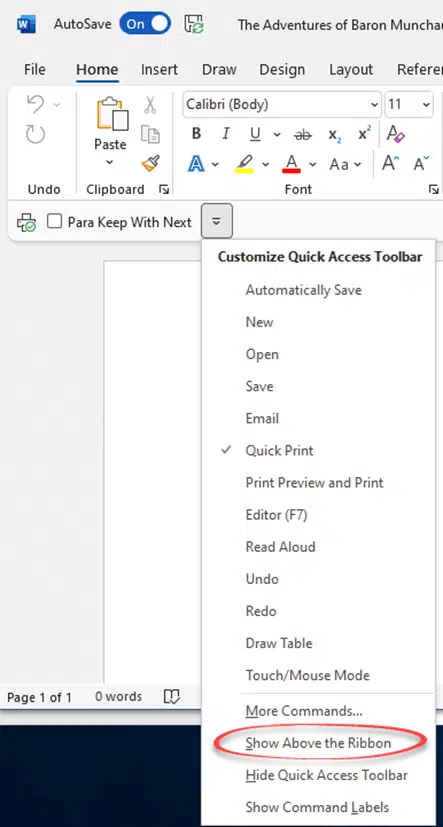
Task: Click the Cut scissors icon
Action: pyautogui.click(x=151, y=105)
